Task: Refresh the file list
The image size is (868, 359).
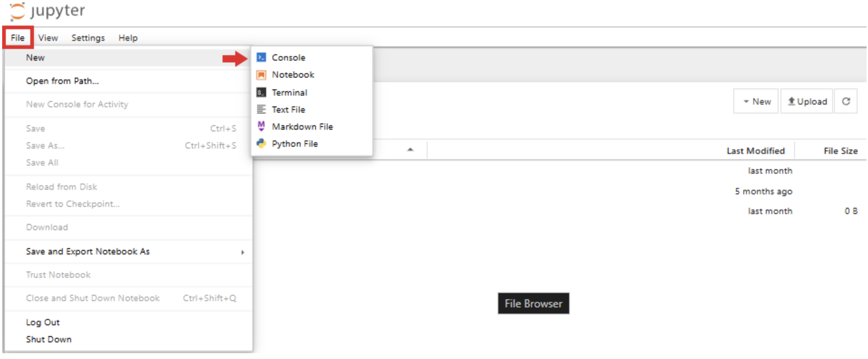Action: (846, 101)
